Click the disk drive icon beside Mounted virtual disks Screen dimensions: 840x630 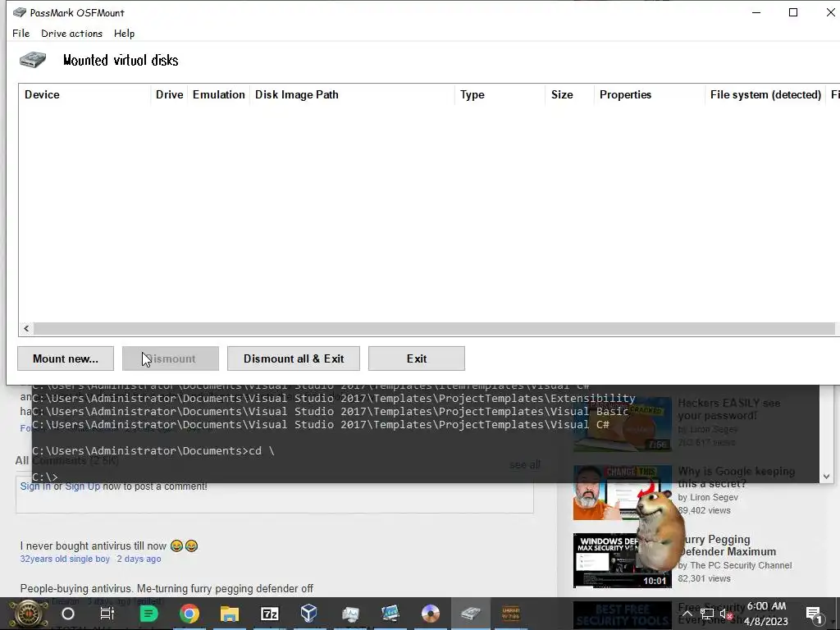(33, 59)
